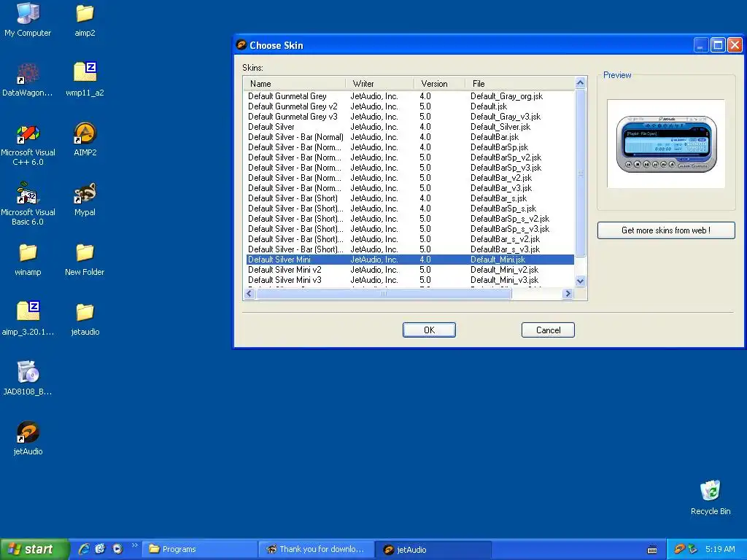
Task: Select Default Gunmetal Grey v2 skin
Action: click(410, 106)
